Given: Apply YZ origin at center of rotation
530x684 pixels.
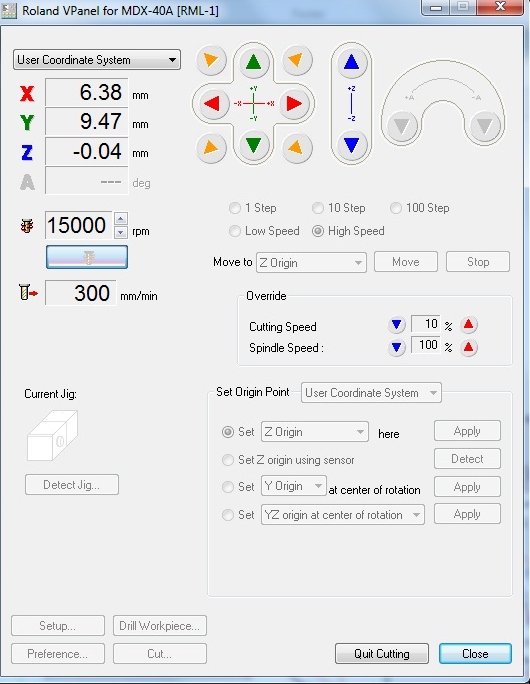Looking at the screenshot, I should click(467, 514).
